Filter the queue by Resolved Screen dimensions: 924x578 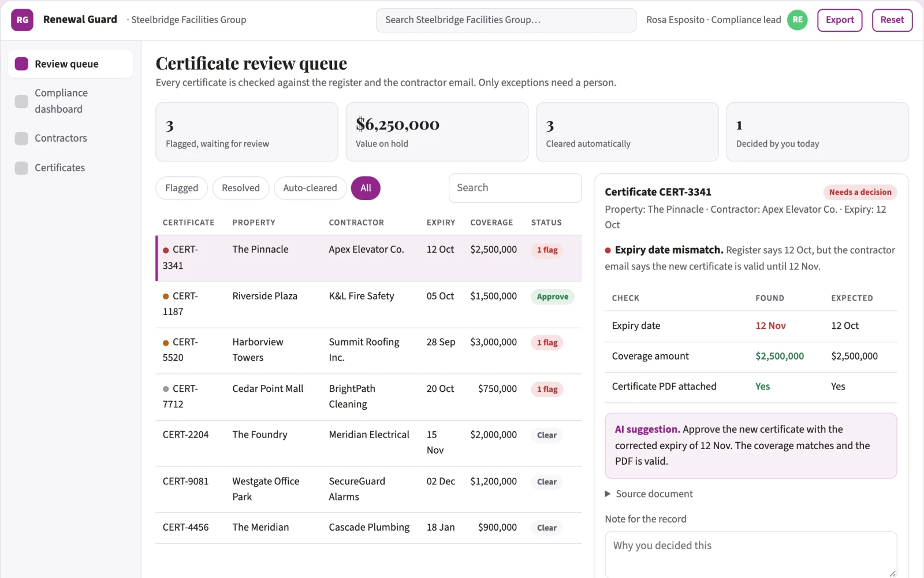241,188
